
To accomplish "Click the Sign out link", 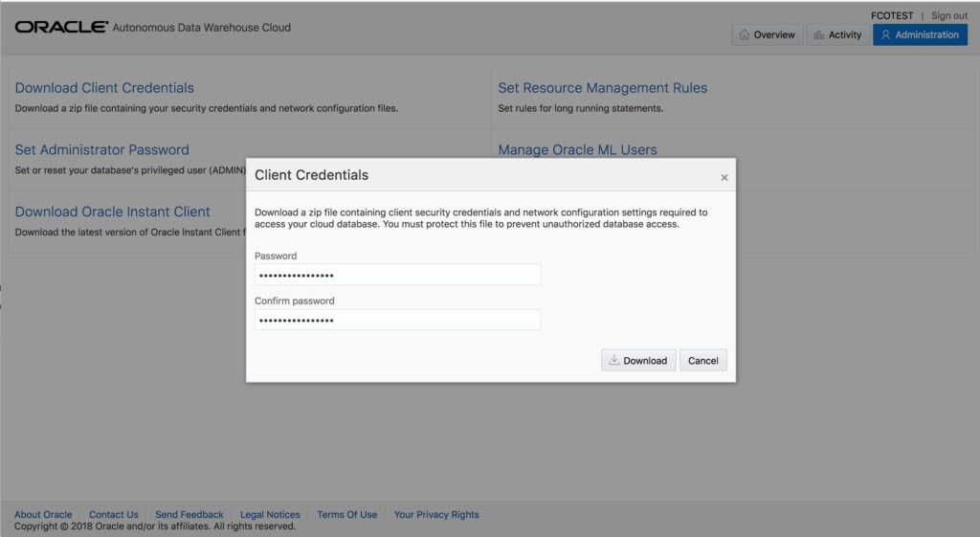I will click(948, 15).
